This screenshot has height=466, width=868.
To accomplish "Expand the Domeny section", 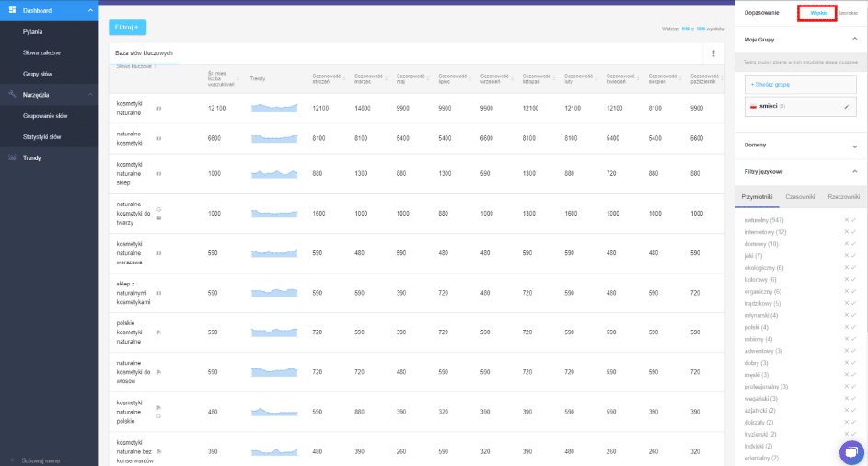I will coord(854,146).
